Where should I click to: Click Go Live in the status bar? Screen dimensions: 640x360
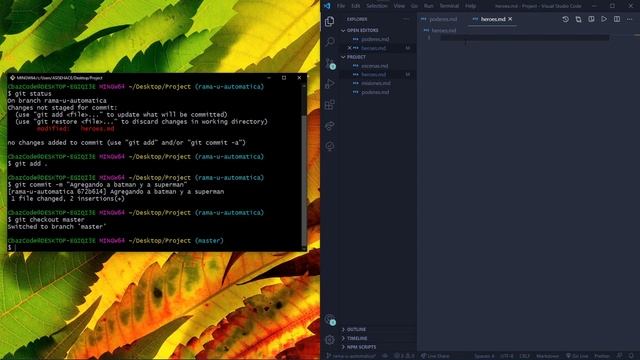[x=577, y=356]
